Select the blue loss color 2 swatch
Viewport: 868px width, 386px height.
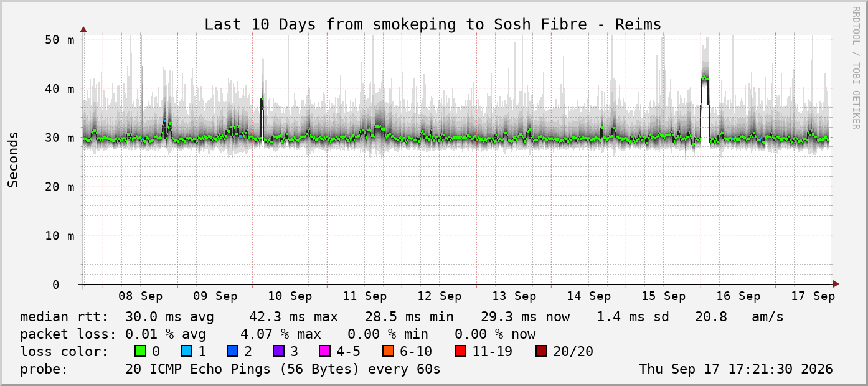click(x=232, y=351)
